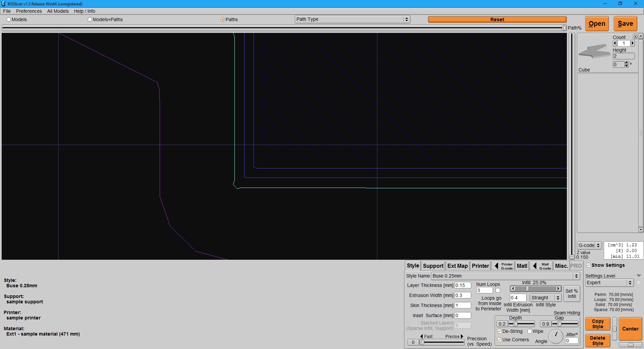Increase Cube model count with right arrow
The image size is (644, 349).
[x=633, y=43]
